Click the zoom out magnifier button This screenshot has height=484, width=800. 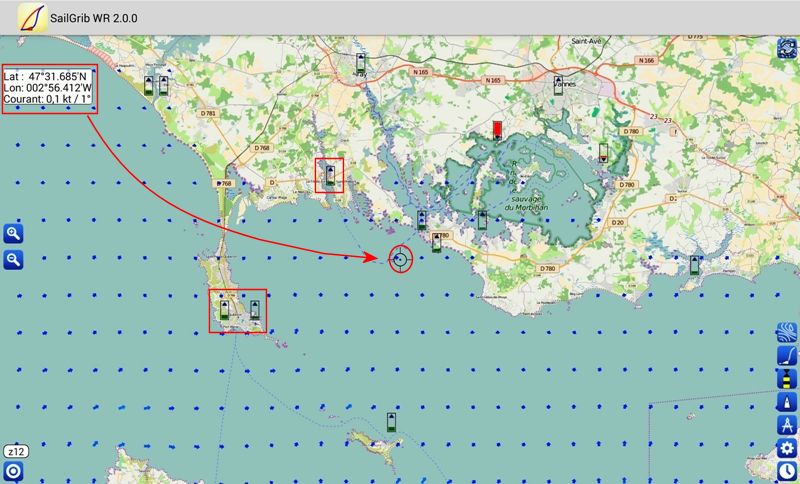(x=13, y=260)
